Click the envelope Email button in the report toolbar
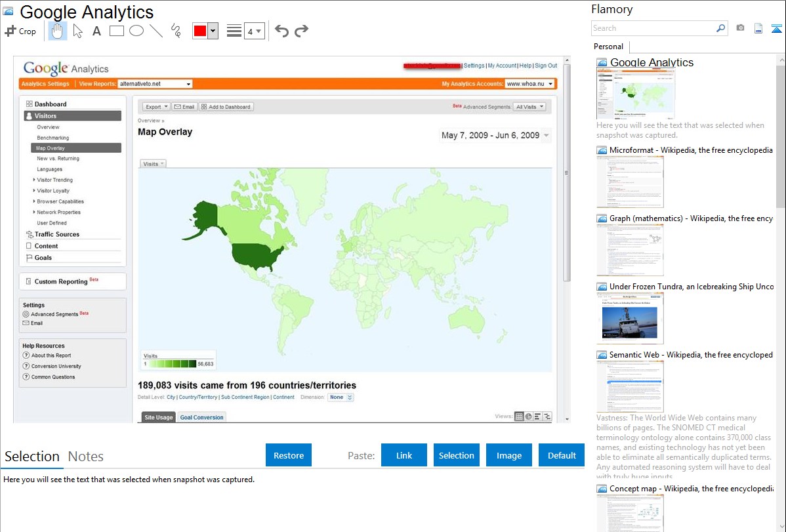The image size is (786, 532). tap(184, 107)
